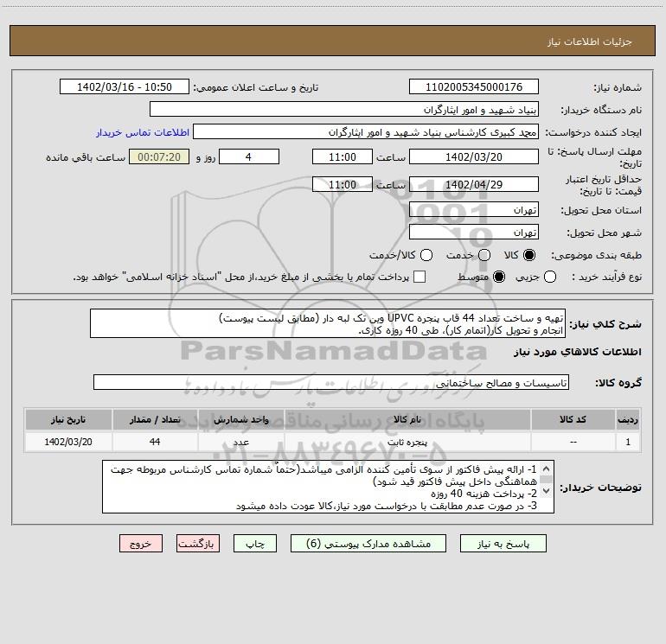Click the announcement date-time field 1402/03/16
Screen dimensions: 666x644
click(125, 86)
